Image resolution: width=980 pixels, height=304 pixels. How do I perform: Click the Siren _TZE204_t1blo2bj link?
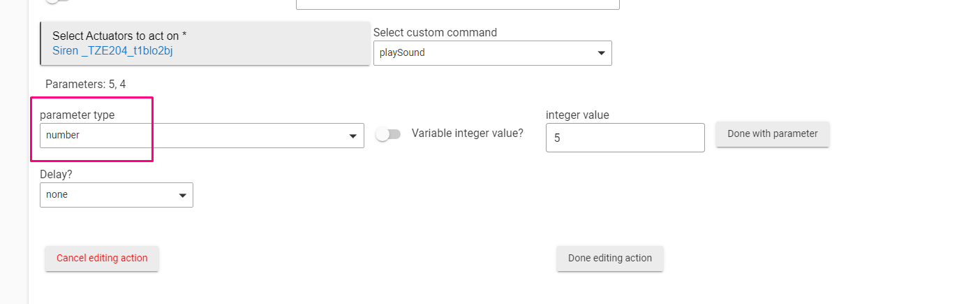pyautogui.click(x=112, y=50)
